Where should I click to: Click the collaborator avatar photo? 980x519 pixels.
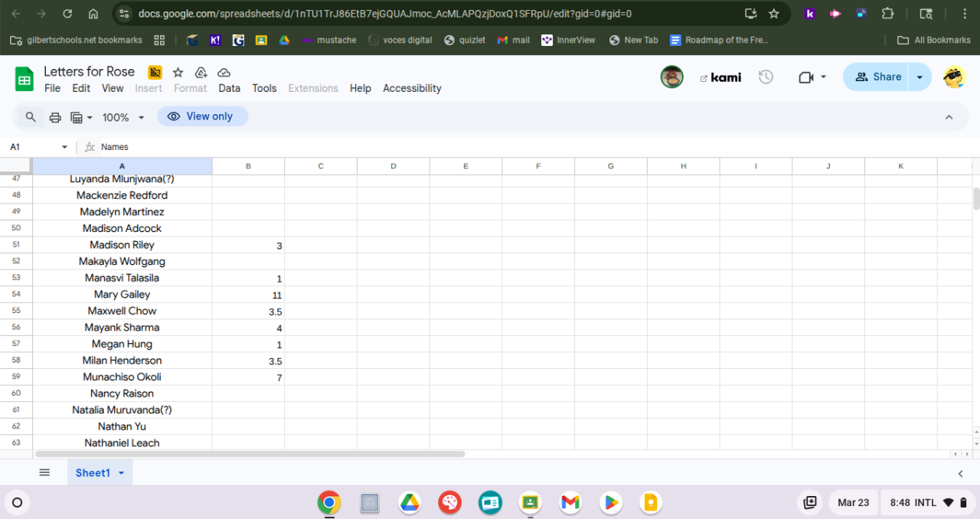tap(672, 77)
